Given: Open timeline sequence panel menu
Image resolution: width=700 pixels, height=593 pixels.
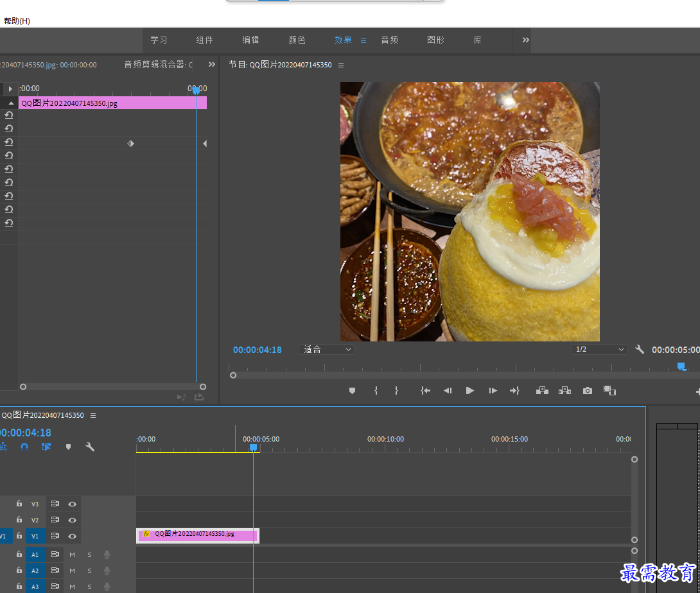Looking at the screenshot, I should coord(93,415).
